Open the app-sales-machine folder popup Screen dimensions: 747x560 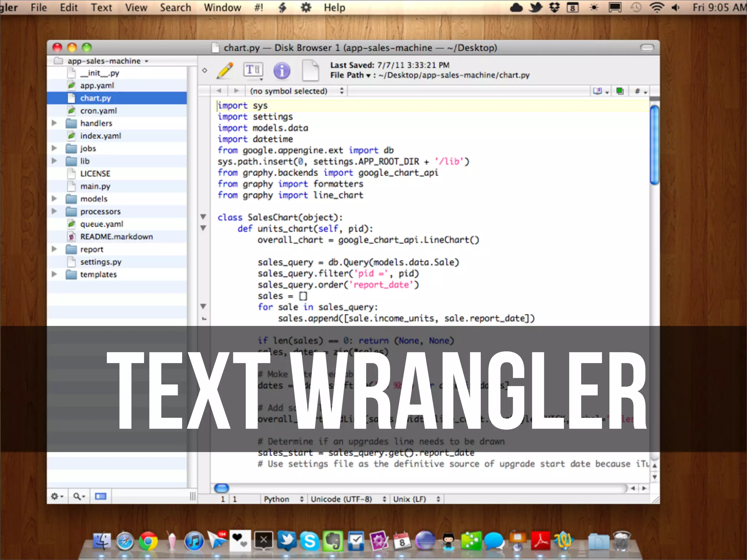tap(101, 61)
